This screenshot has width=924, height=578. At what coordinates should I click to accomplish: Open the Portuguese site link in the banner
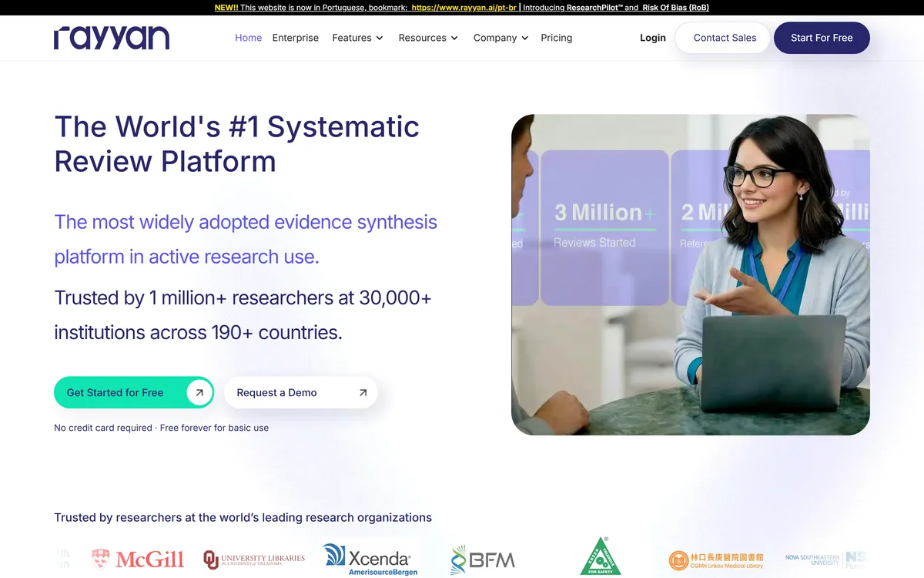point(465,8)
